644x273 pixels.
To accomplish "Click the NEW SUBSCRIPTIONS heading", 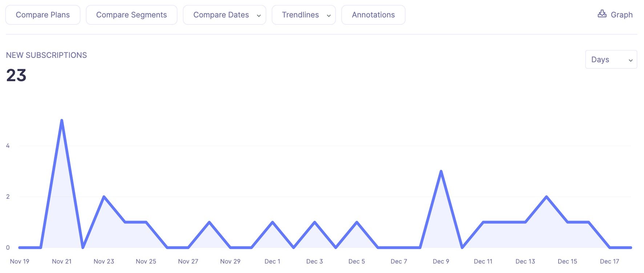I will pos(47,55).
